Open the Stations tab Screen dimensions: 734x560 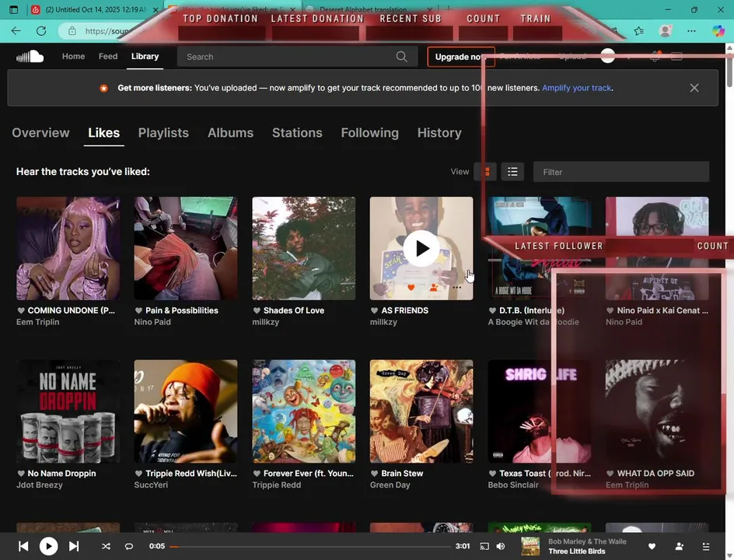(x=297, y=133)
